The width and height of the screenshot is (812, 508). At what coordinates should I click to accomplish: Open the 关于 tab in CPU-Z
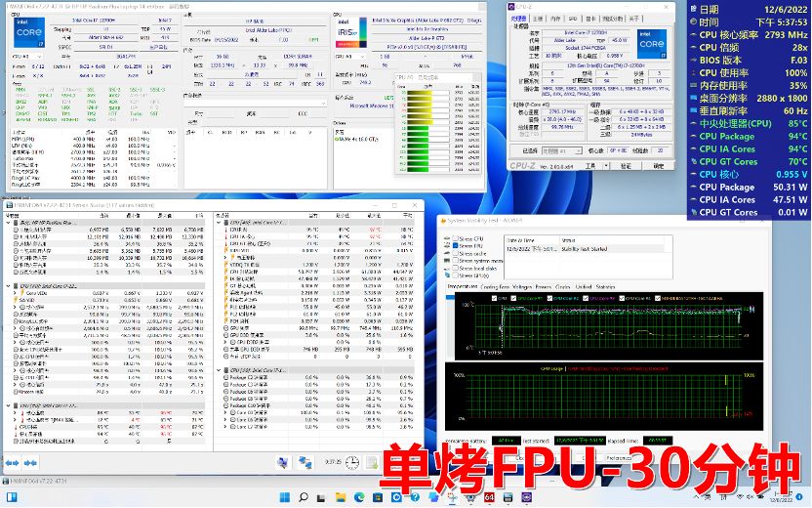tap(633, 19)
